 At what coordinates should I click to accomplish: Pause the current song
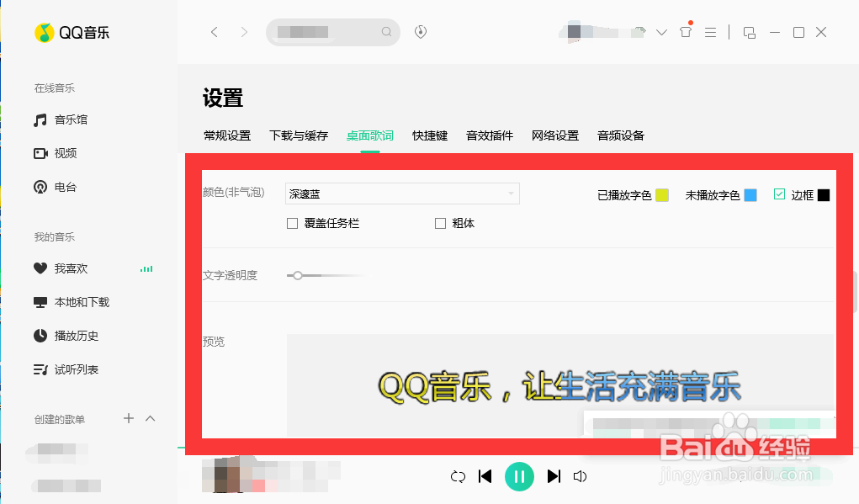point(519,476)
